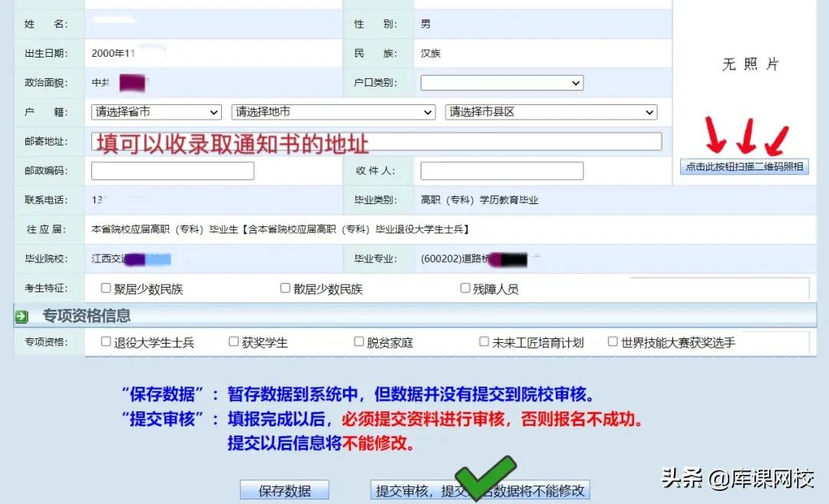
Task: Open the 请选择市县区 dropdown
Action: pos(551,112)
